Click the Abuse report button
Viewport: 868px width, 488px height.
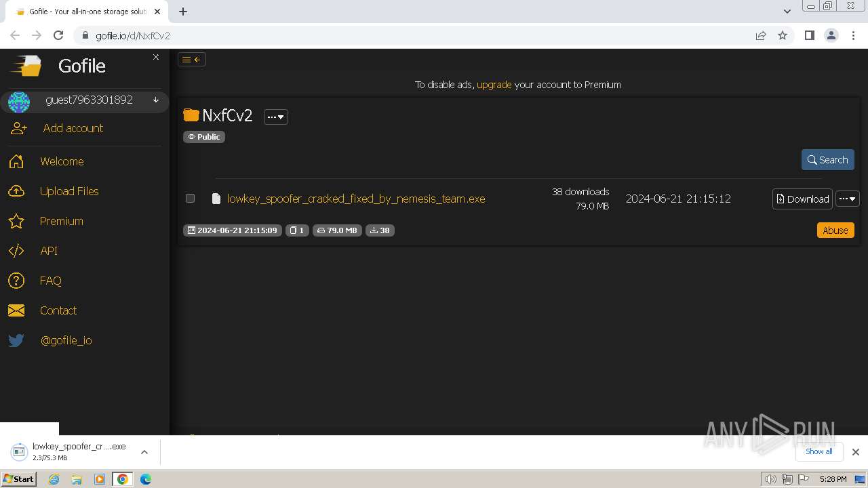pos(835,230)
